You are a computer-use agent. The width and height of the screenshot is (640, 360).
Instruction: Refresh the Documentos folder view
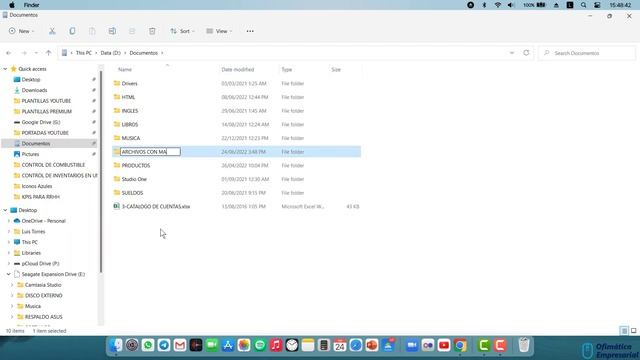point(526,53)
